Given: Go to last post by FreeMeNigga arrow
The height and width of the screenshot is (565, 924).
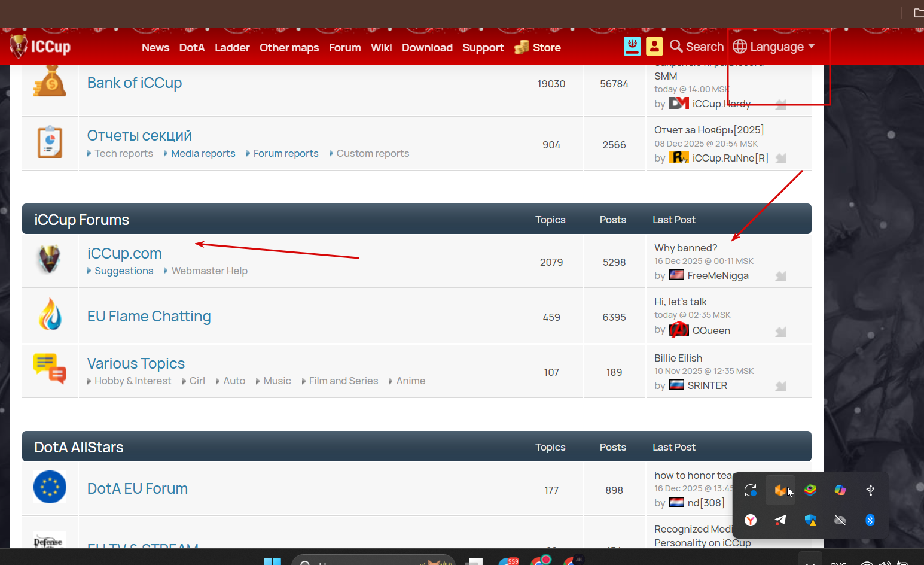Looking at the screenshot, I should (x=780, y=276).
